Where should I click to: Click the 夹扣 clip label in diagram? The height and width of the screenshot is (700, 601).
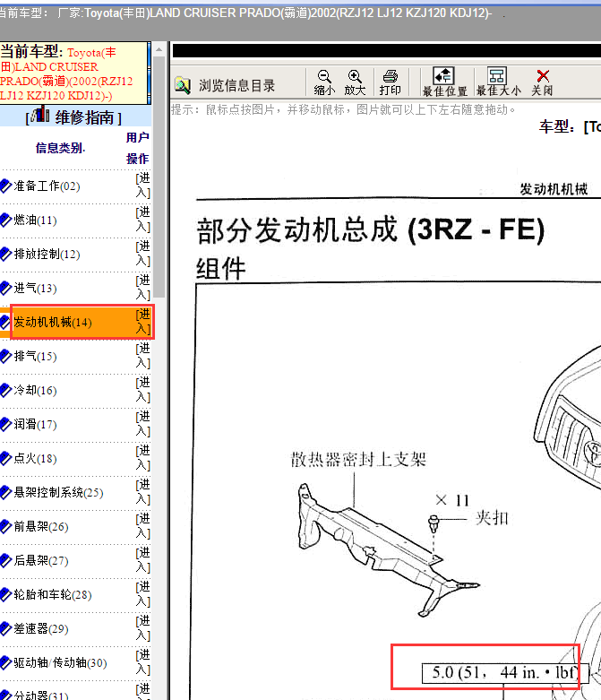pyautogui.click(x=492, y=518)
